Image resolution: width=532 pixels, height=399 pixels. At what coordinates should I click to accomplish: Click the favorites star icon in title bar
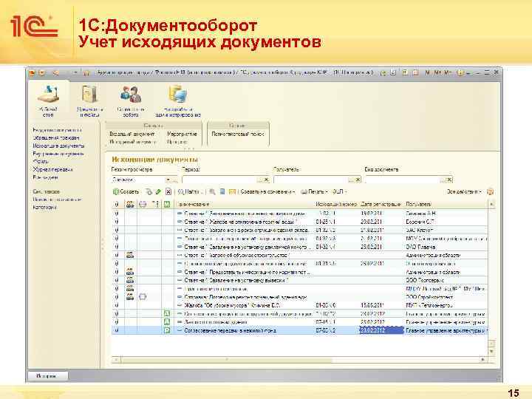86,72
